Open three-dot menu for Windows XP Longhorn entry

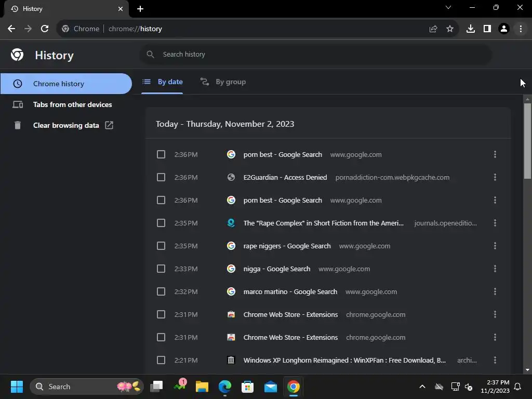click(x=495, y=360)
